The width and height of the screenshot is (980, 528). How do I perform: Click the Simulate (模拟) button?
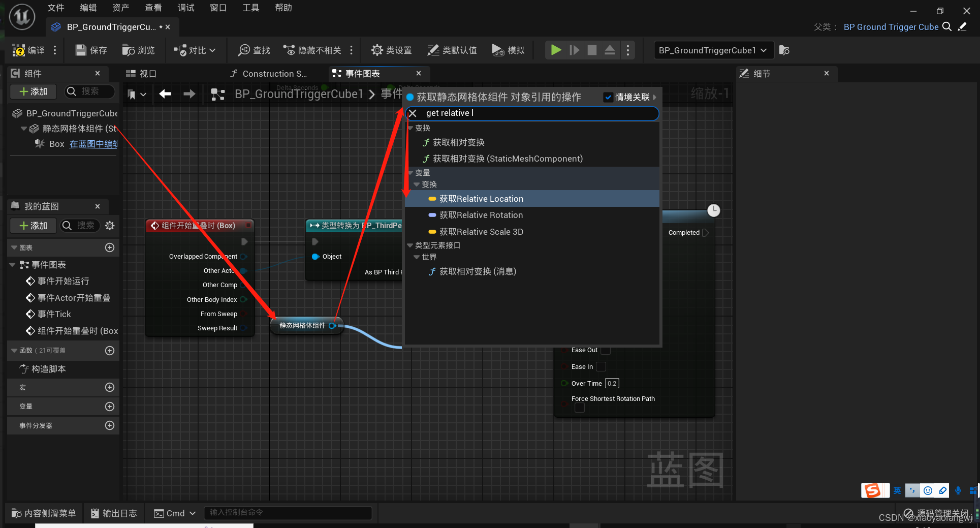click(508, 50)
